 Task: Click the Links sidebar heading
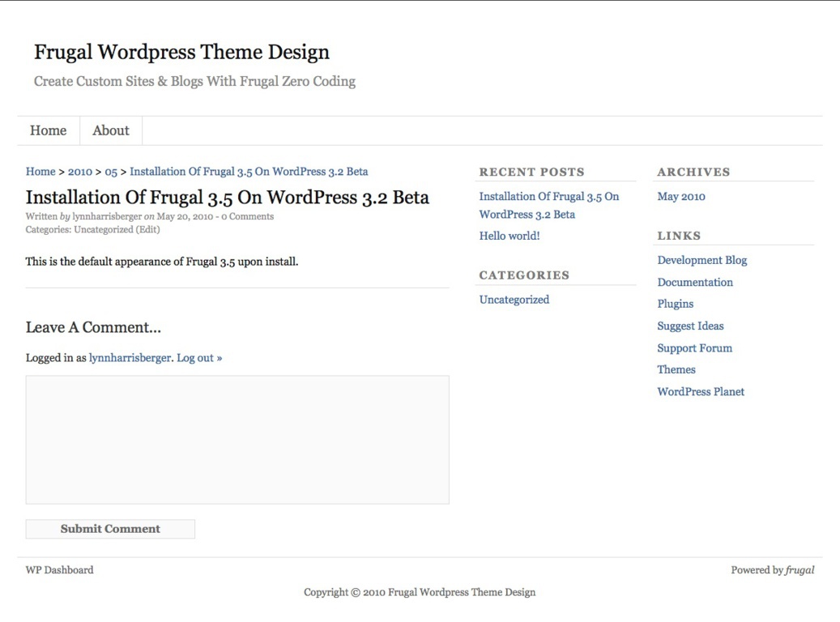pos(679,236)
